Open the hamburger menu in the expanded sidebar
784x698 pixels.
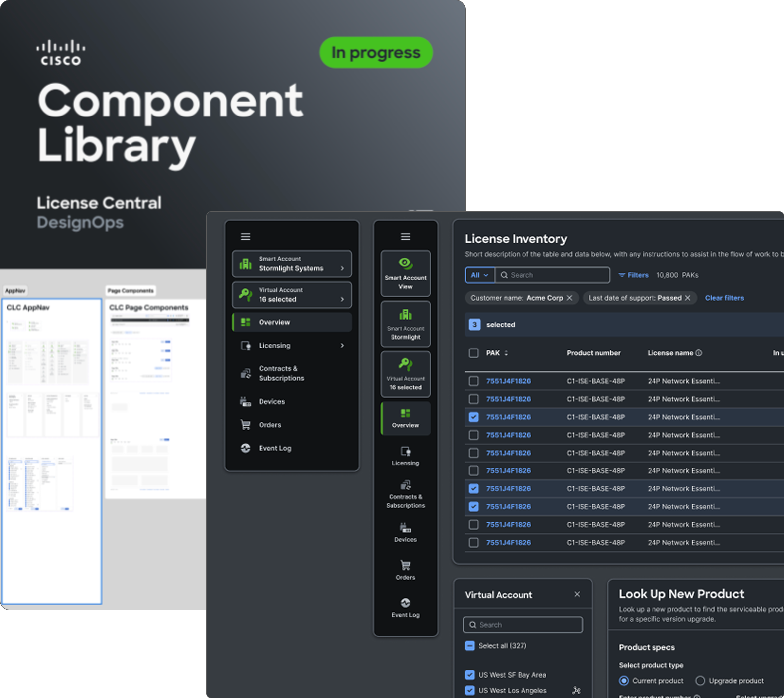point(245,237)
